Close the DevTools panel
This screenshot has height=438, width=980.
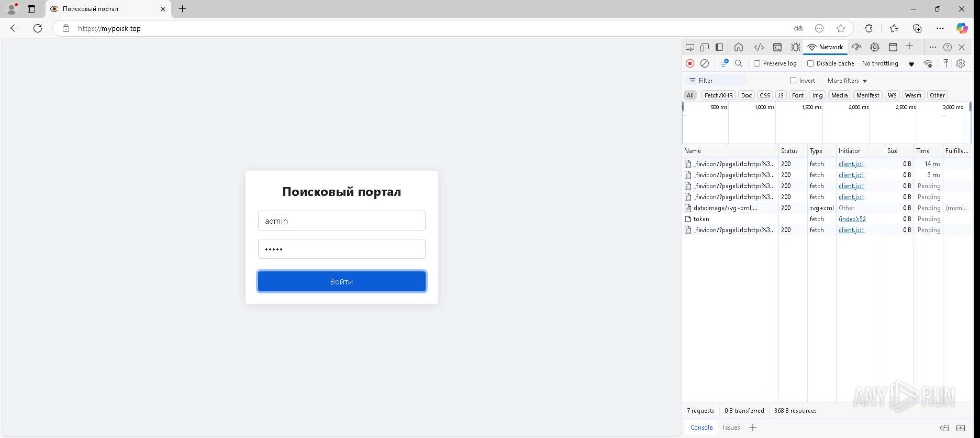coord(962,47)
